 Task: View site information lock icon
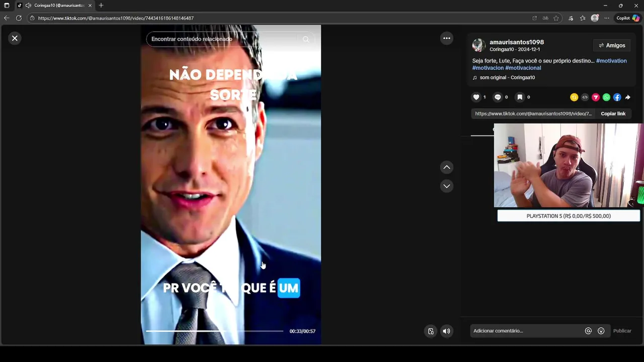point(32,18)
